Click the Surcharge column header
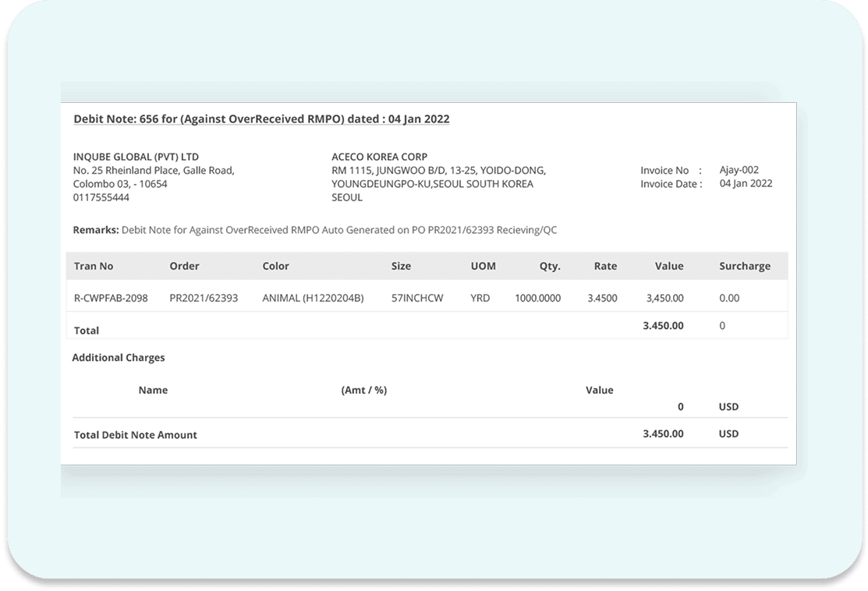 click(744, 266)
